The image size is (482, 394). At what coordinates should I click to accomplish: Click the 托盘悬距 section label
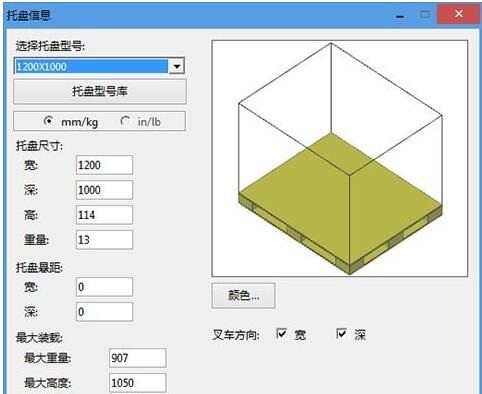tap(40, 267)
